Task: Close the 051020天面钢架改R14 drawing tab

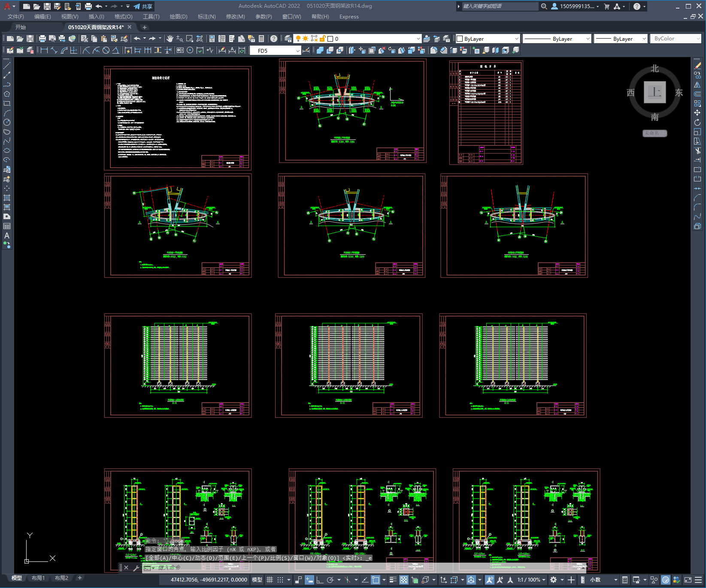Action: pos(129,27)
